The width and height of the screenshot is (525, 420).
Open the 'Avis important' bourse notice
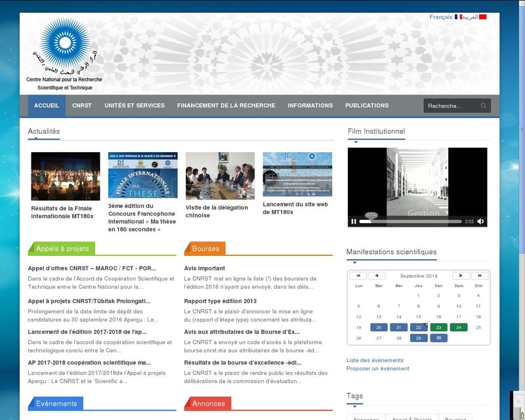pos(205,268)
